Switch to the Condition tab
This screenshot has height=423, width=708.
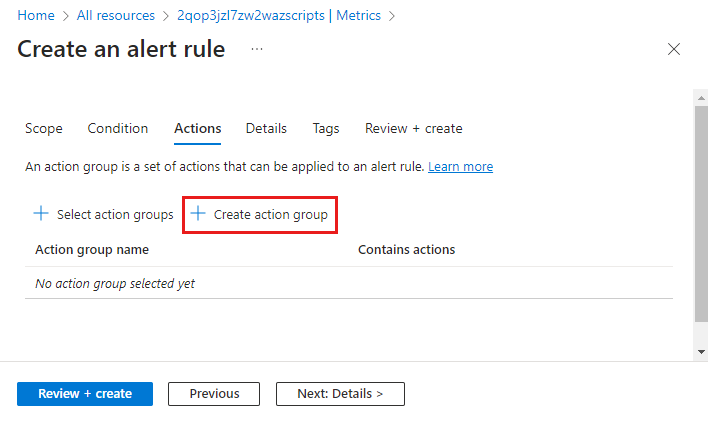(118, 129)
